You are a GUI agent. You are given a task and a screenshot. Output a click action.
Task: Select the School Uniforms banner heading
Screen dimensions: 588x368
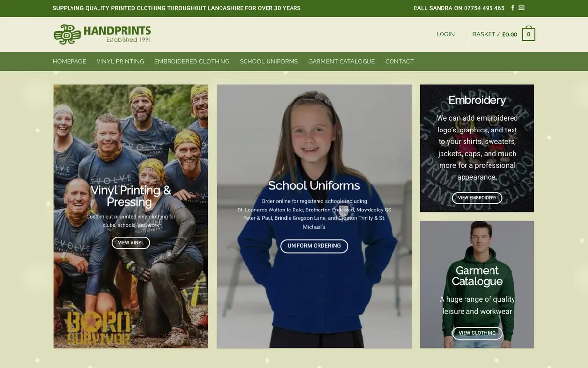coord(314,185)
